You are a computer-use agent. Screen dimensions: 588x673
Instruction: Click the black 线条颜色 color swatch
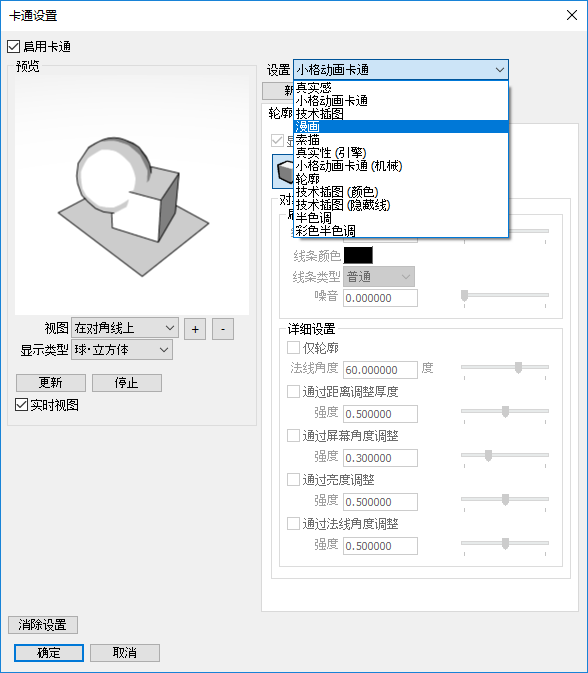point(358,255)
